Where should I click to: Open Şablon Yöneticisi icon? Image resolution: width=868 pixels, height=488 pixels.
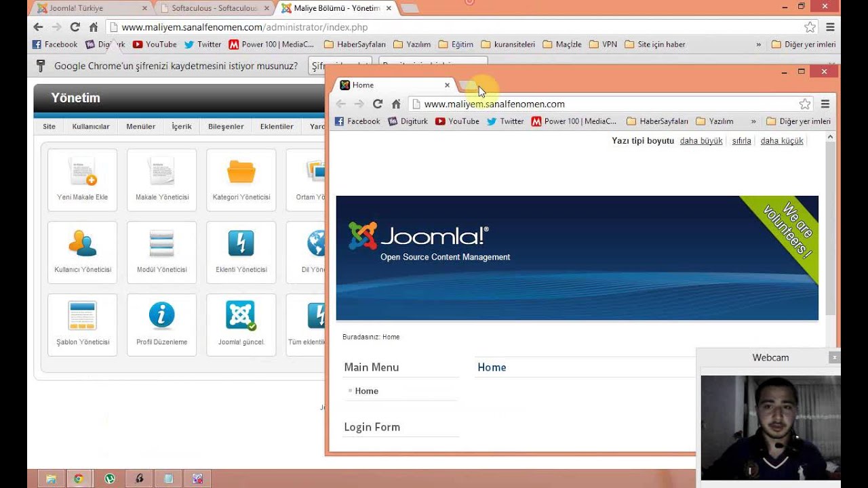(82, 325)
